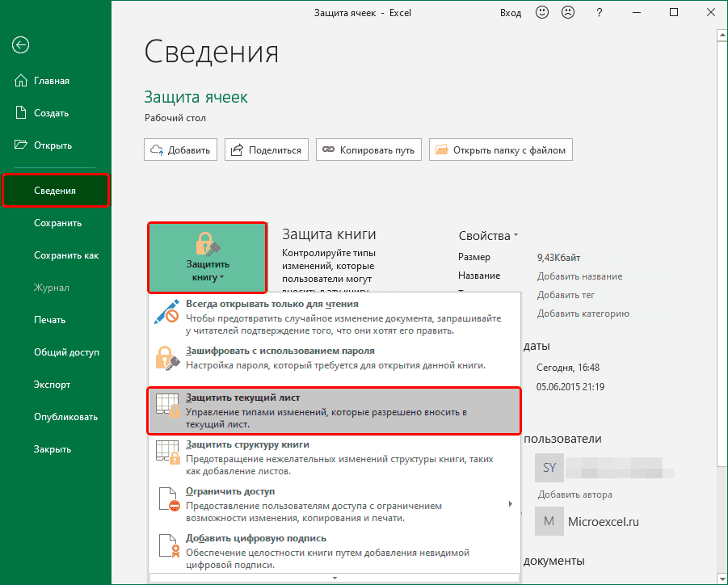Click the folder icon on Открыть папку с файлом

click(441, 149)
